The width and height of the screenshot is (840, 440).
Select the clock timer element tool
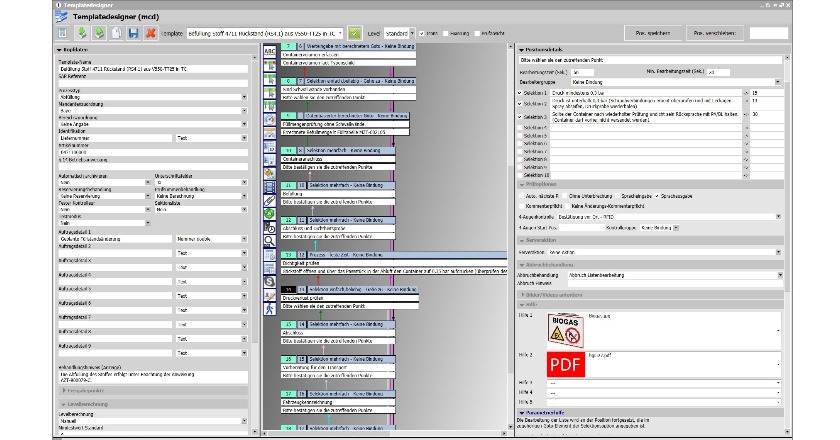[269, 227]
